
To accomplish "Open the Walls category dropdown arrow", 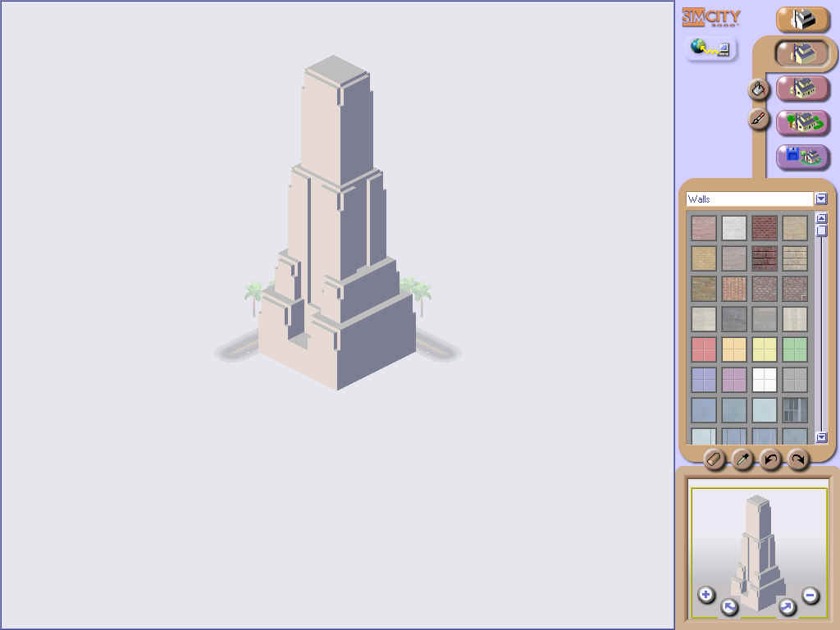I will point(821,199).
